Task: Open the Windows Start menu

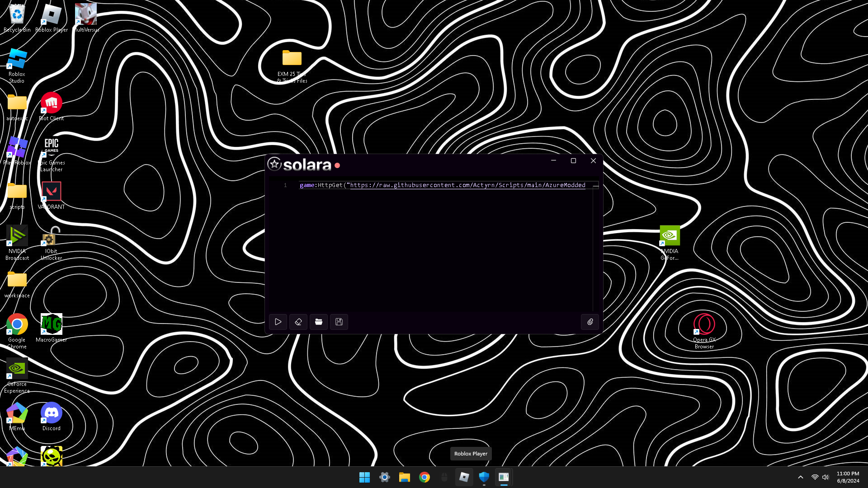Action: [364, 477]
